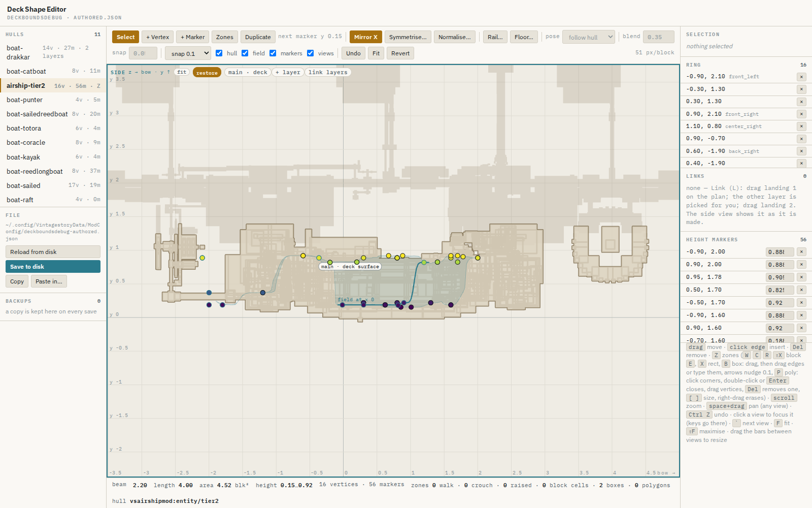Remove ring vertex 0.30, 1.30
Screen dimensions: 812x508
pos(801,102)
